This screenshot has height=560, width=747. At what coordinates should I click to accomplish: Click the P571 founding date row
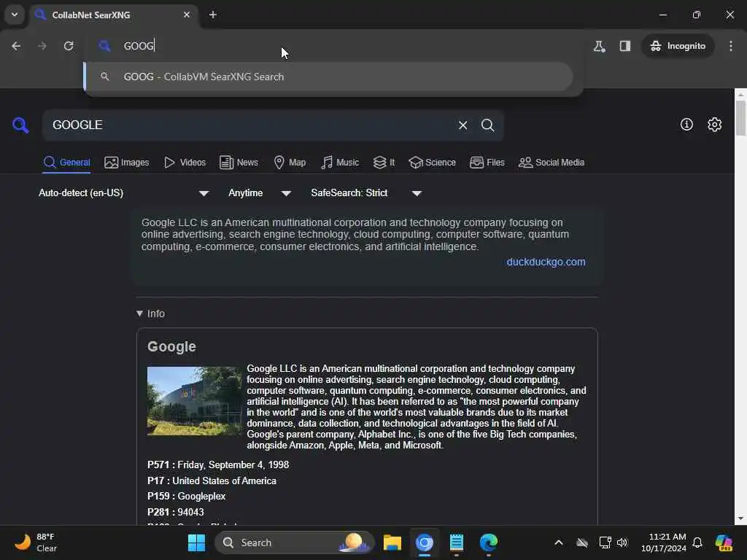pos(218,464)
